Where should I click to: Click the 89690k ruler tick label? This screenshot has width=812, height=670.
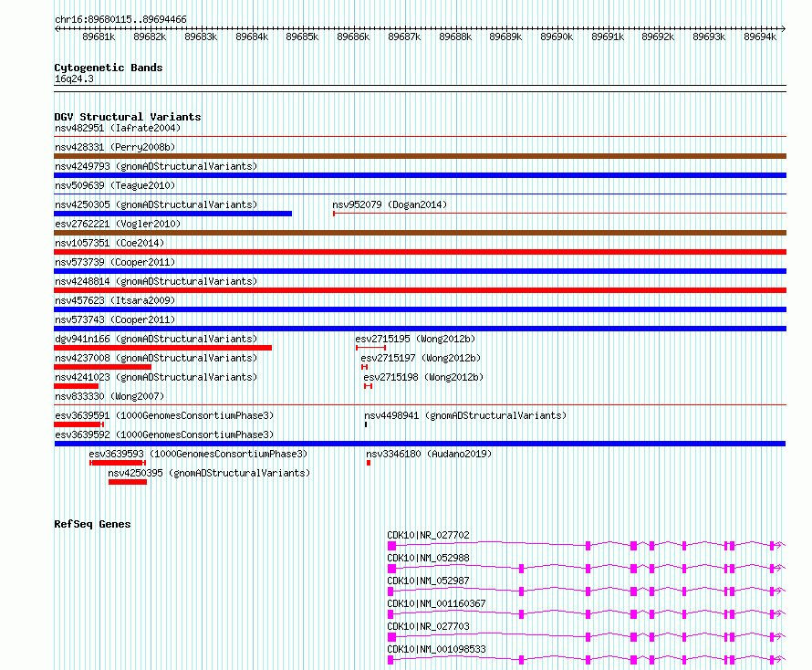coord(557,37)
